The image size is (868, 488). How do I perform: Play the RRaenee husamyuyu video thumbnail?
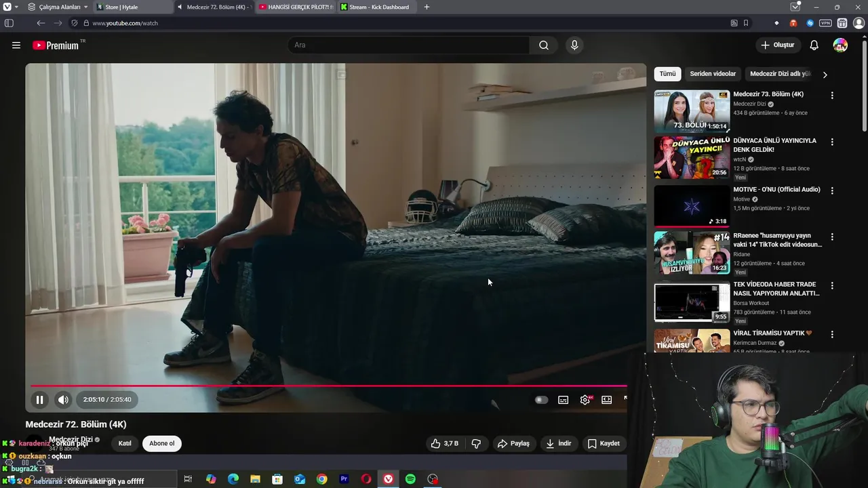pos(692,252)
